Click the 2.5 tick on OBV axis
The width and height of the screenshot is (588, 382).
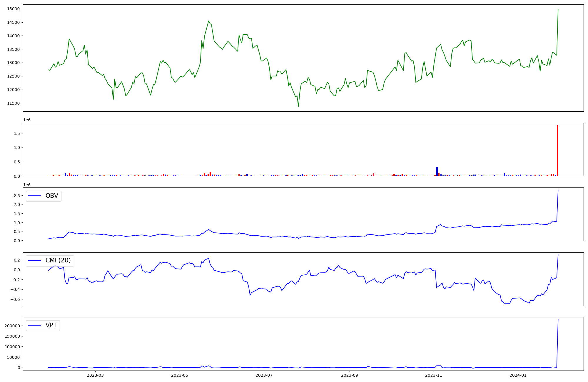(17, 196)
